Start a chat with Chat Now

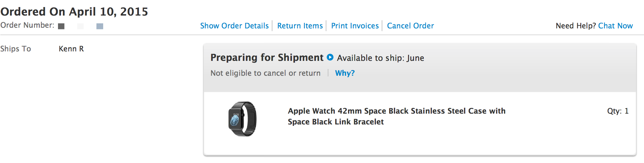click(x=615, y=26)
